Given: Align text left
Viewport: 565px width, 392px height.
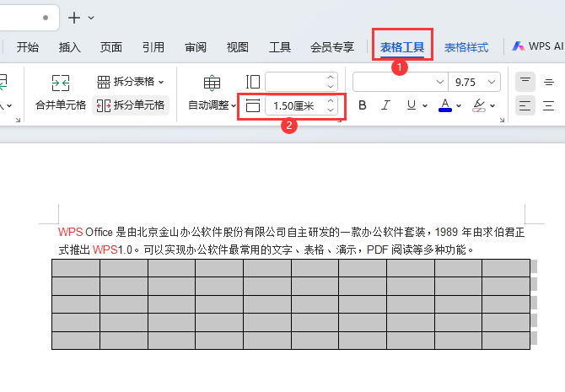Looking at the screenshot, I should pyautogui.click(x=525, y=105).
